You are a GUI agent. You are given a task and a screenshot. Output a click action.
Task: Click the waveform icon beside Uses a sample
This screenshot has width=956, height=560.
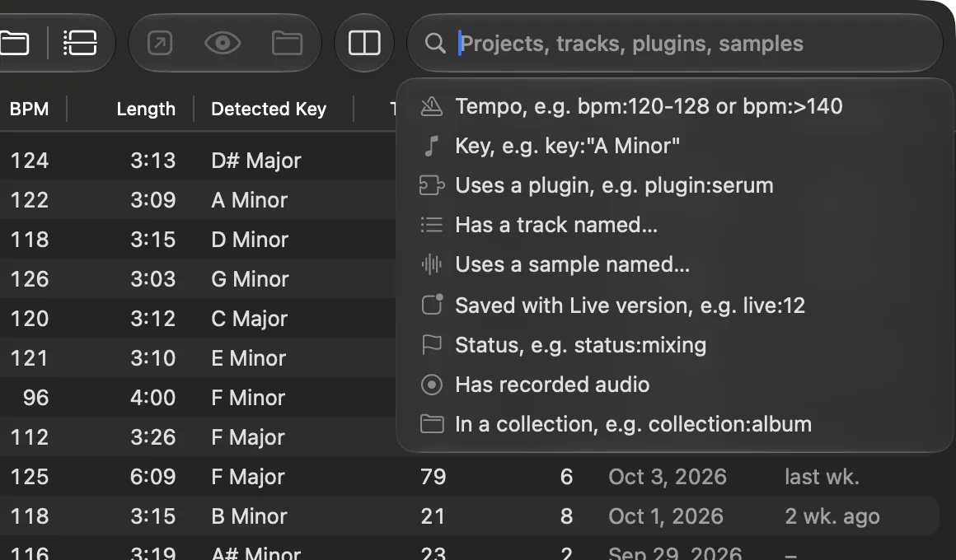[432, 264]
